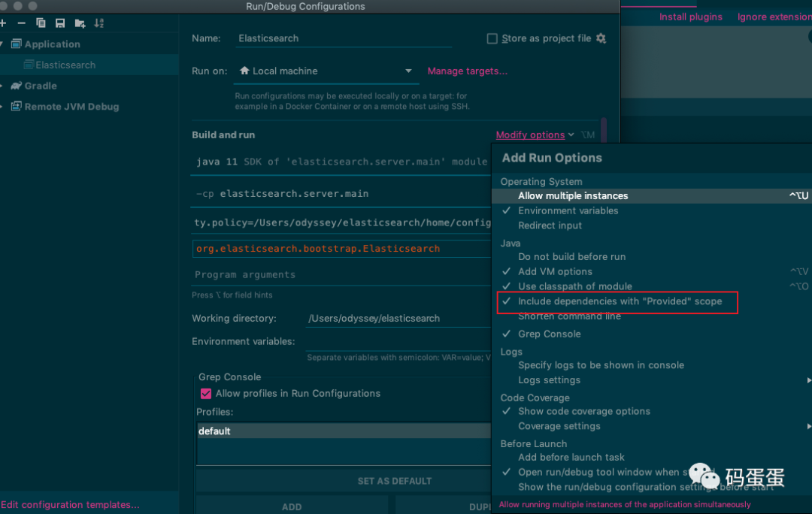Add a new run configuration with plus icon
This screenshot has width=812, height=514.
(3, 23)
